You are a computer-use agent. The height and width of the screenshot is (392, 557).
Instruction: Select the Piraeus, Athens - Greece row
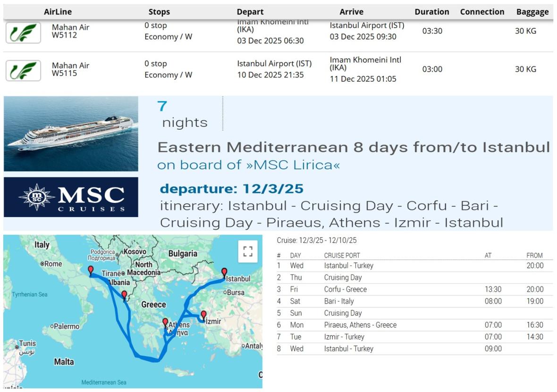[360, 325]
